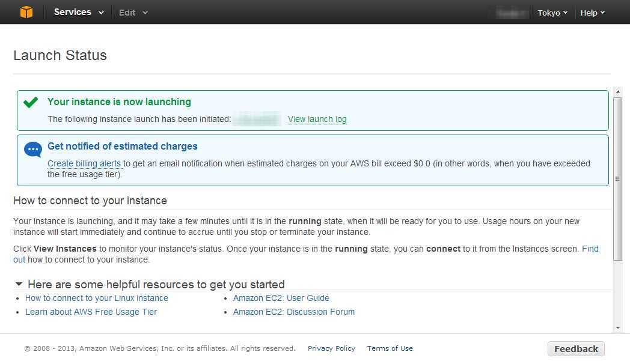Open the Services dropdown menu
The height and width of the screenshot is (364, 630).
[x=79, y=12]
